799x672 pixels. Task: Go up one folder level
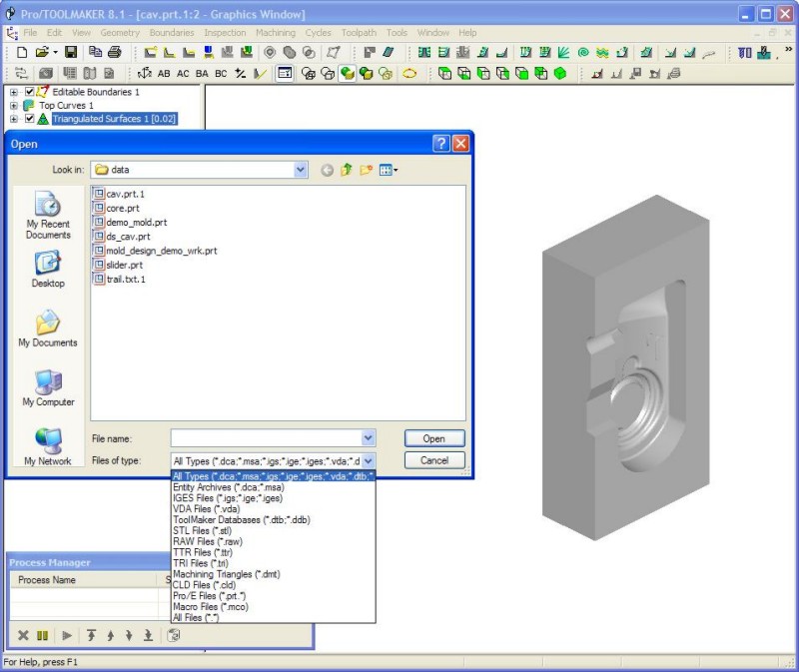point(347,170)
